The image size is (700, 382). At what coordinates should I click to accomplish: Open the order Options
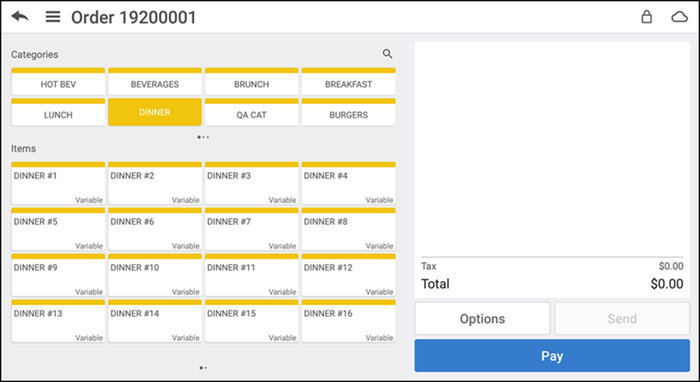click(x=482, y=319)
